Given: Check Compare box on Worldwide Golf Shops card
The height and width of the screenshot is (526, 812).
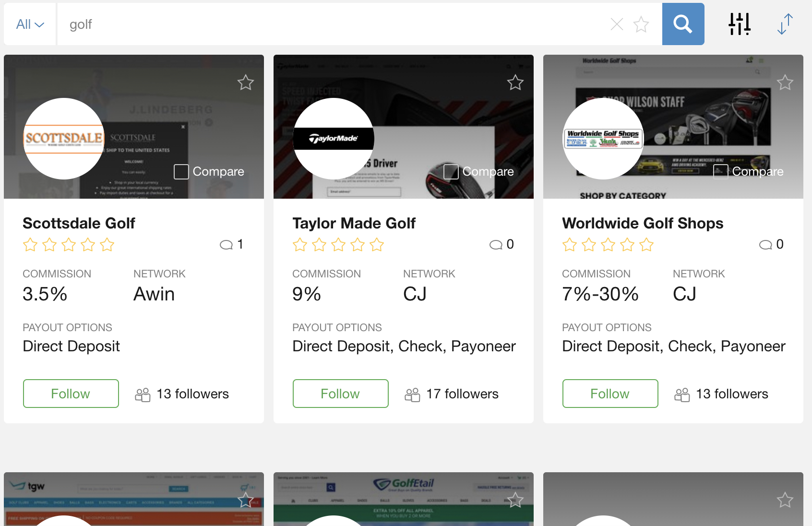Looking at the screenshot, I should pos(720,171).
